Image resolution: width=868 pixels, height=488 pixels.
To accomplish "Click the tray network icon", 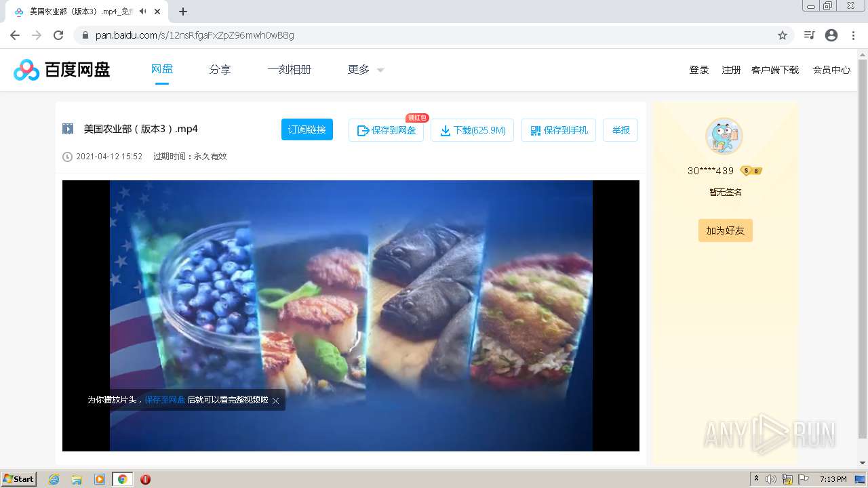I will click(787, 479).
